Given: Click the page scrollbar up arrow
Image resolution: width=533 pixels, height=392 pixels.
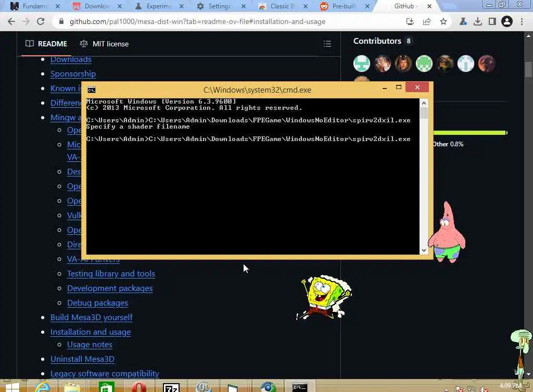Looking at the screenshot, I should click(x=528, y=35).
